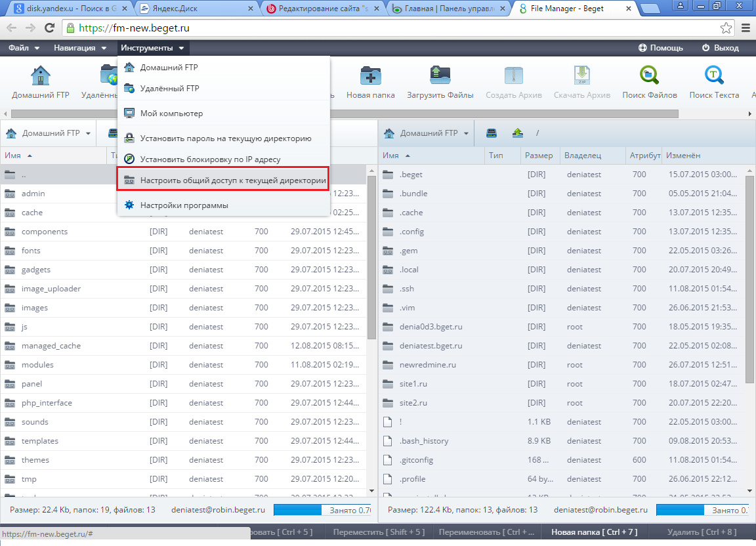Launch Поиск Файлов search tool
The height and width of the screenshot is (546, 756).
(x=650, y=75)
